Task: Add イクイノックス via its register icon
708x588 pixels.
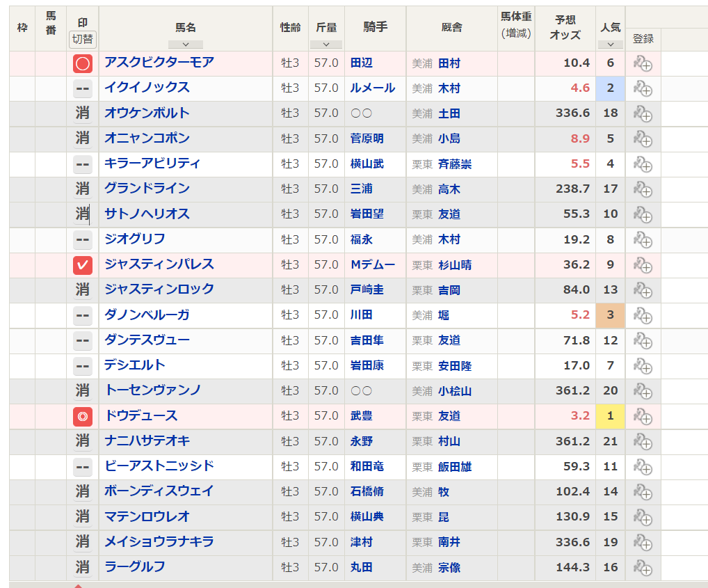Action: pyautogui.click(x=642, y=89)
